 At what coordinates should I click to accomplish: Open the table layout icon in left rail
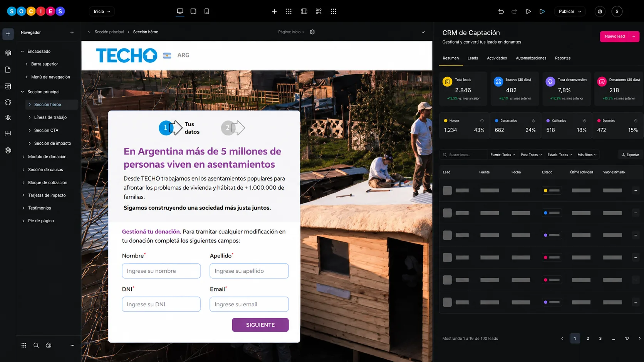pos(8,87)
